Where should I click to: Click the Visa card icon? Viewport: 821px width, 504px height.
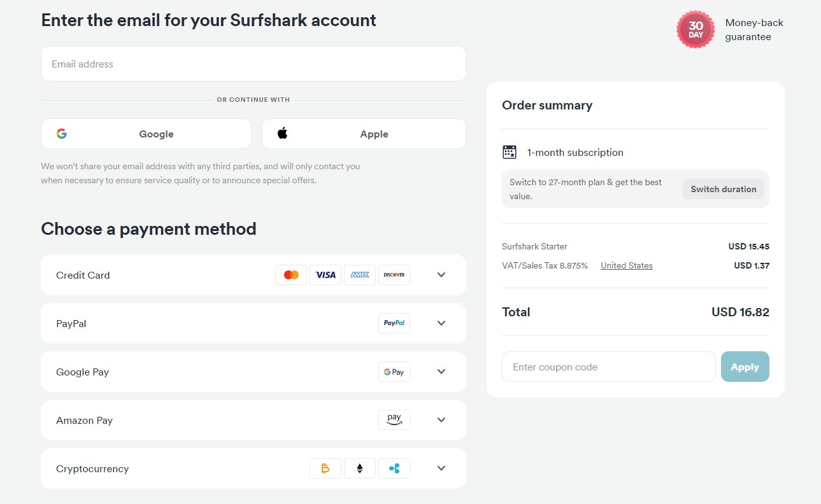point(325,275)
